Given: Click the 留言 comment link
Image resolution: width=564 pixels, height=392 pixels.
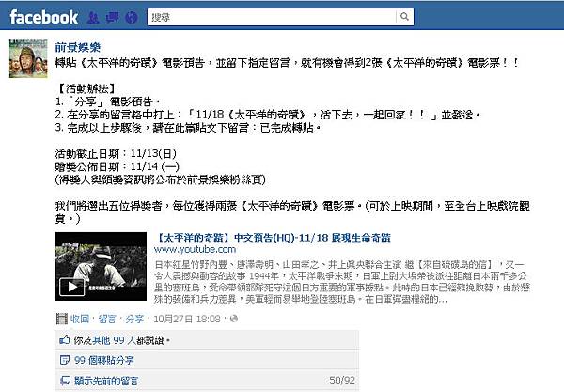Looking at the screenshot, I should pos(107,319).
